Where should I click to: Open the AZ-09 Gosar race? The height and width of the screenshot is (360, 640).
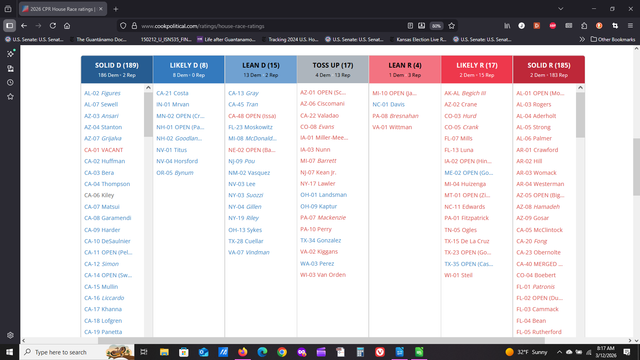click(x=533, y=218)
